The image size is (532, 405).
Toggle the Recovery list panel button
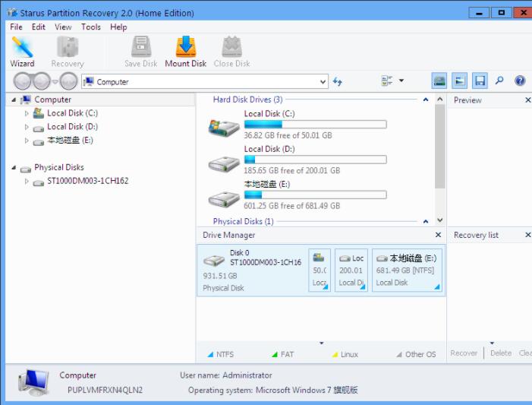(480, 81)
